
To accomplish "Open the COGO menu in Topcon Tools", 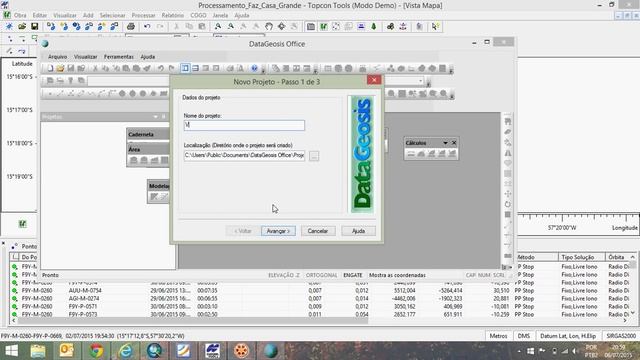I will [x=198, y=15].
